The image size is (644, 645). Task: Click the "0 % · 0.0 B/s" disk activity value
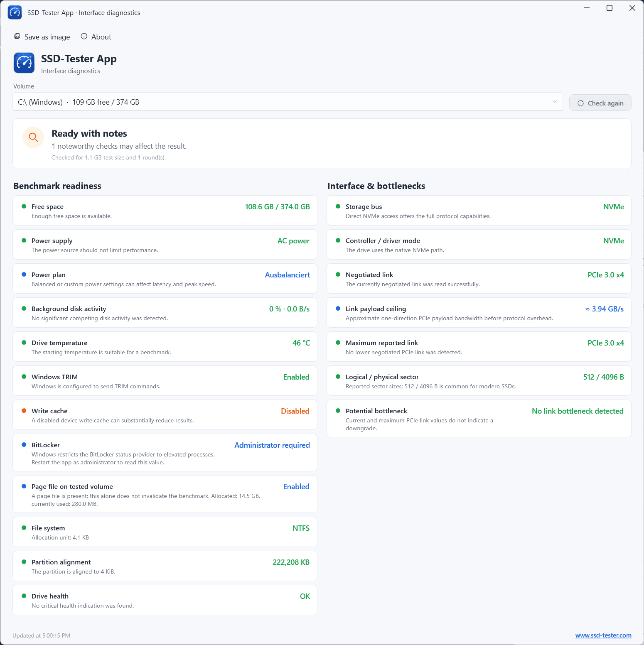click(290, 309)
